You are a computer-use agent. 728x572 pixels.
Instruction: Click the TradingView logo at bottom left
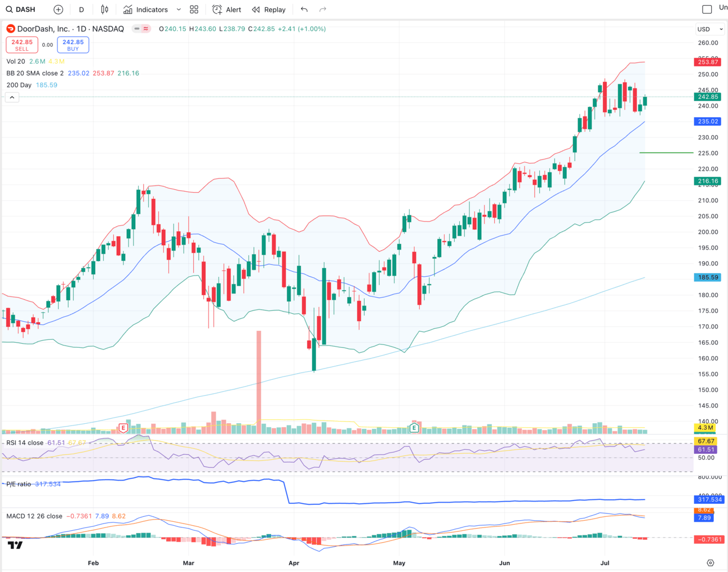(x=15, y=545)
